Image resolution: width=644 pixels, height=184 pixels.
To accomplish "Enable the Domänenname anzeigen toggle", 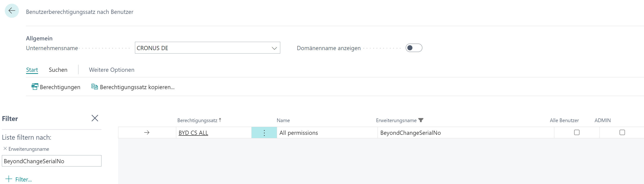I will tap(414, 48).
